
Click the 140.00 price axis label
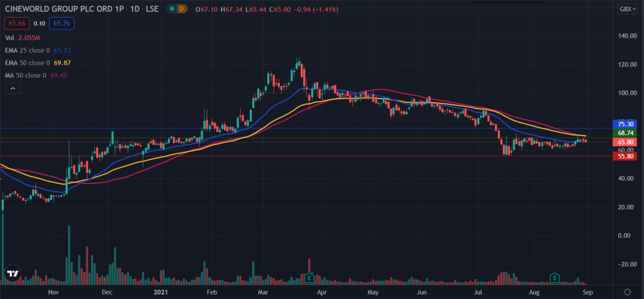[627, 36]
